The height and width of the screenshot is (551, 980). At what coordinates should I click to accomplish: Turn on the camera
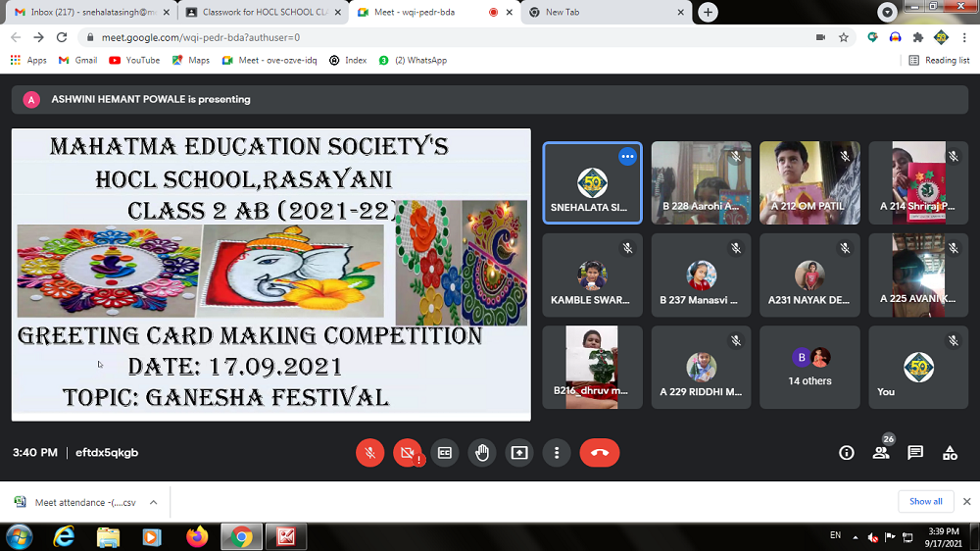point(407,452)
